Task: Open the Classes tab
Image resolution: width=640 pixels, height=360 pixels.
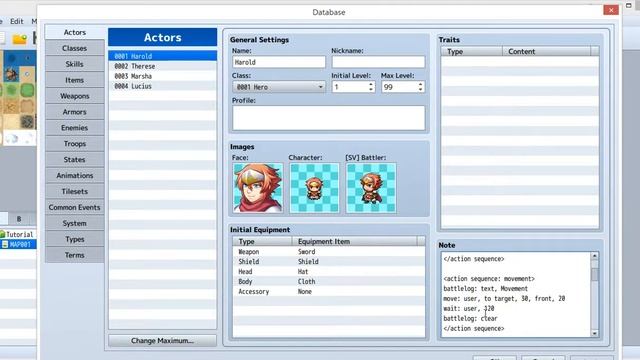Action: tap(75, 48)
